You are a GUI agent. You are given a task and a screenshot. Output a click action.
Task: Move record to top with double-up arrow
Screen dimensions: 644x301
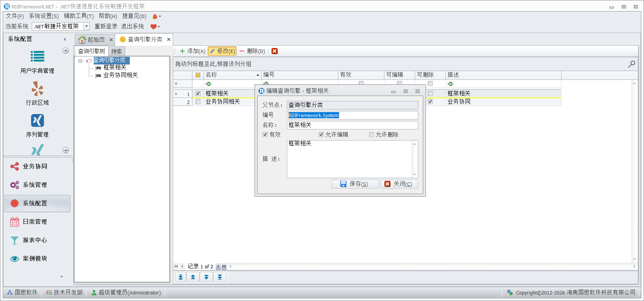click(180, 277)
